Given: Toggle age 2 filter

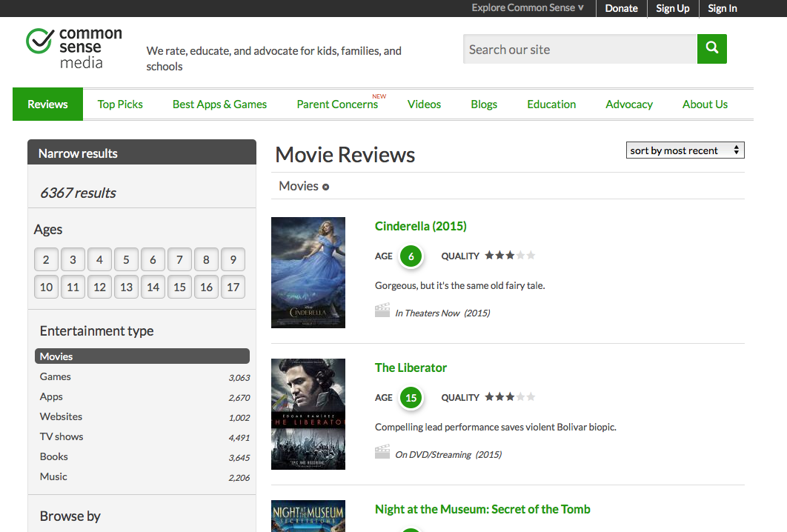Looking at the screenshot, I should (x=46, y=259).
